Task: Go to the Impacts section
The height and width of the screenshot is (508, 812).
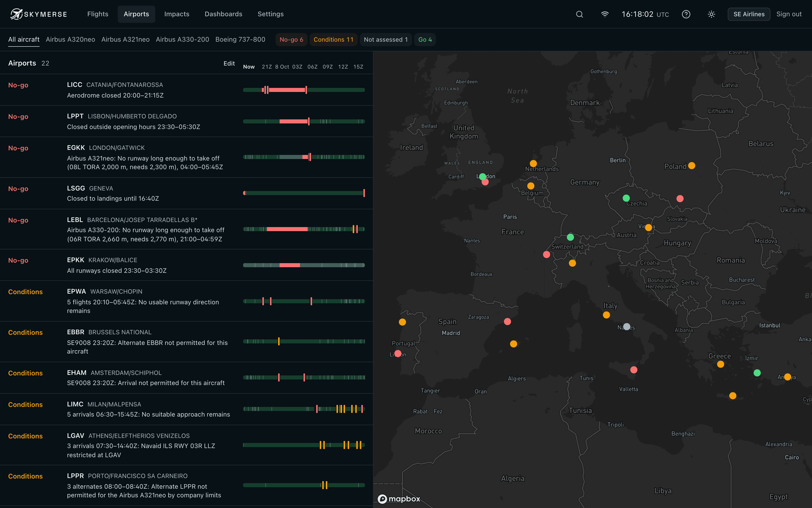Action: pos(177,14)
